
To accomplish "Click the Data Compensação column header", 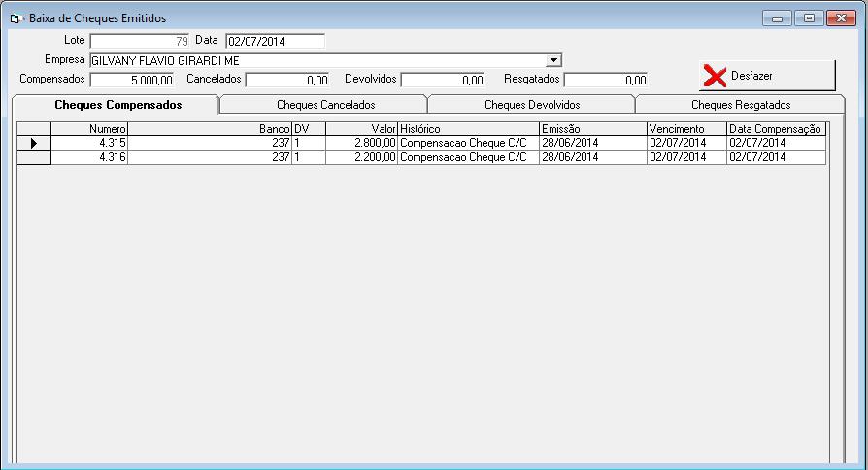I will click(775, 128).
